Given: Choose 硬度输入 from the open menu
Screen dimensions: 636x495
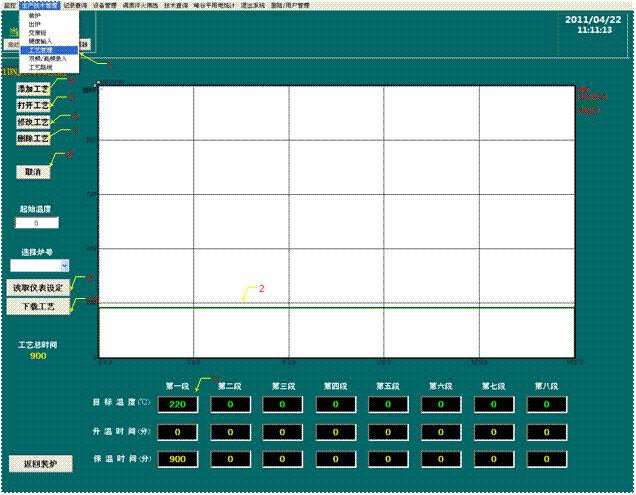Looking at the screenshot, I should (x=44, y=40).
